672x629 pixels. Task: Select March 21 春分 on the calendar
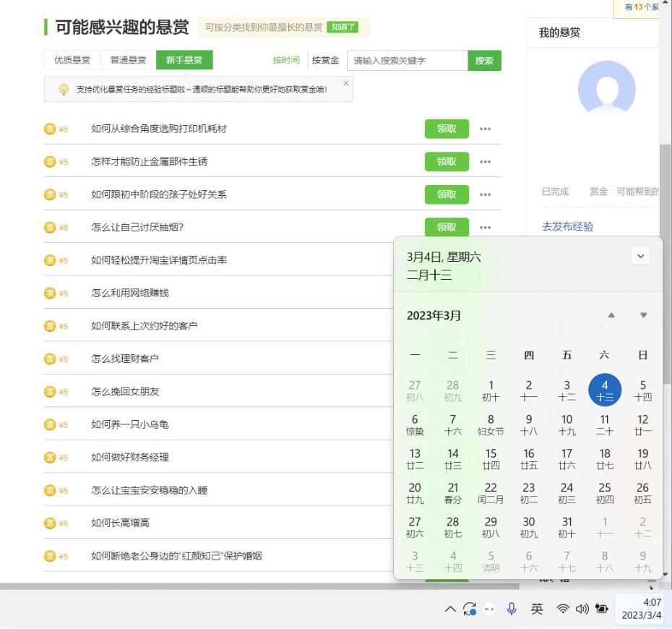452,492
